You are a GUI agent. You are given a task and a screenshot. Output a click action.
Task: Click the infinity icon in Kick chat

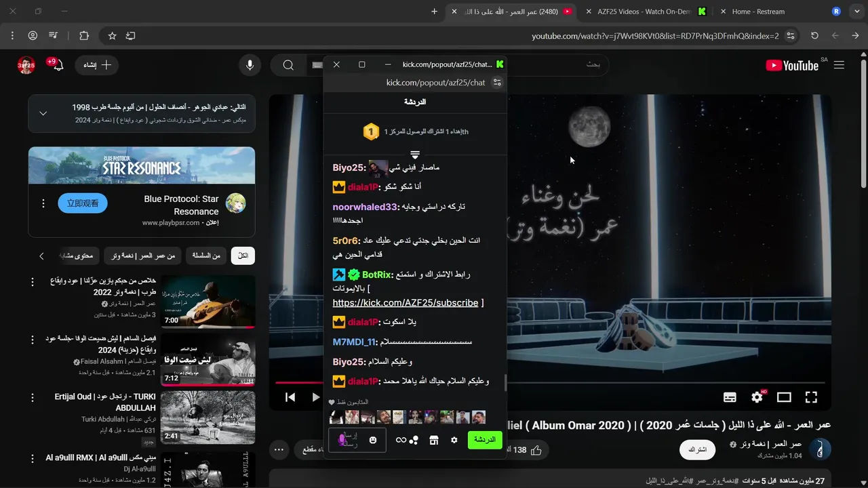401,440
